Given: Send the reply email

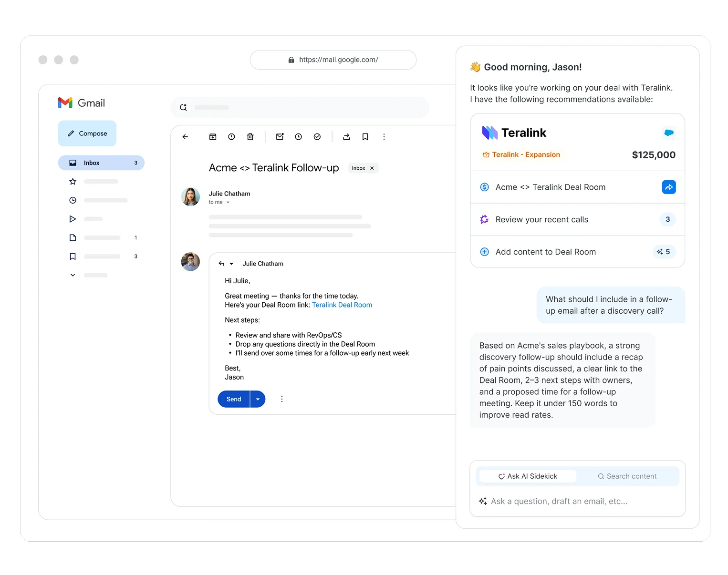Looking at the screenshot, I should 234,399.
